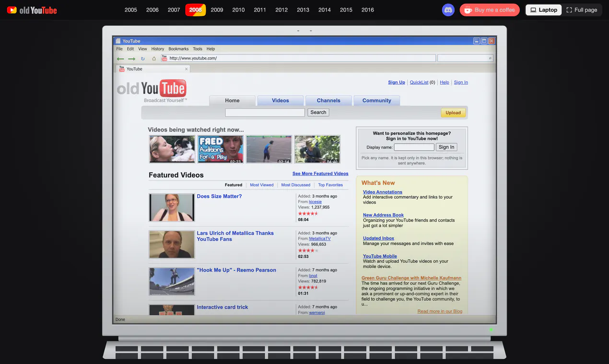
Task: Select year 2013
Action: 303,10
